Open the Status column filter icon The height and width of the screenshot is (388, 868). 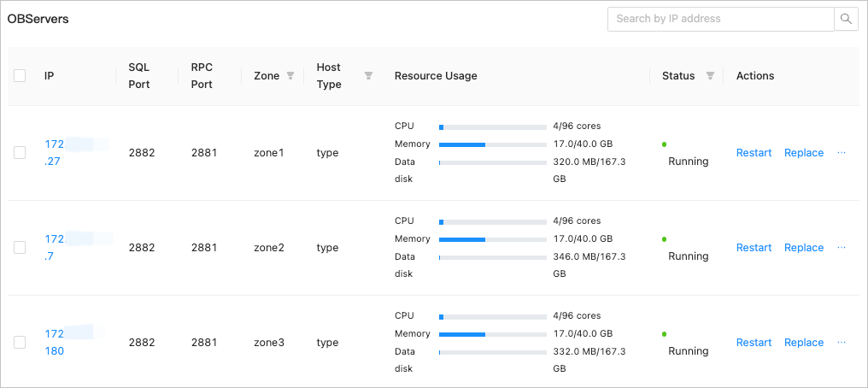pos(710,76)
